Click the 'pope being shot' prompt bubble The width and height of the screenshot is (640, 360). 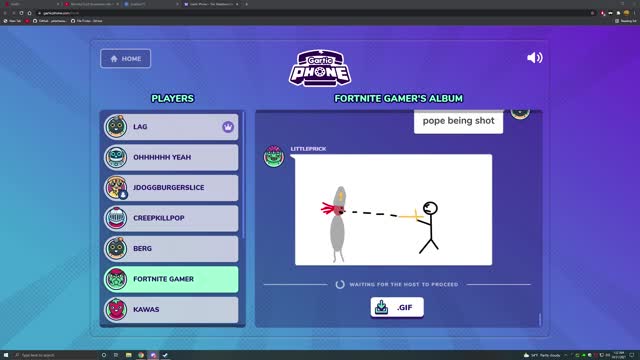[458, 121]
